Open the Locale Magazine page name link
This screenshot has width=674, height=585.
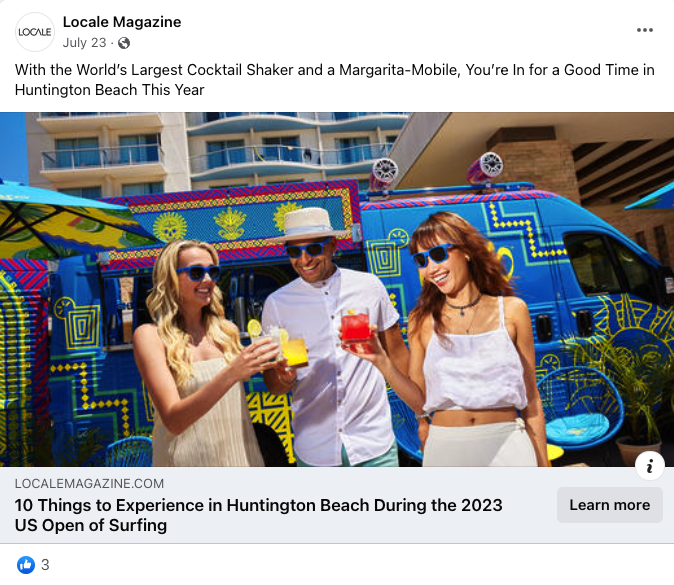point(122,22)
